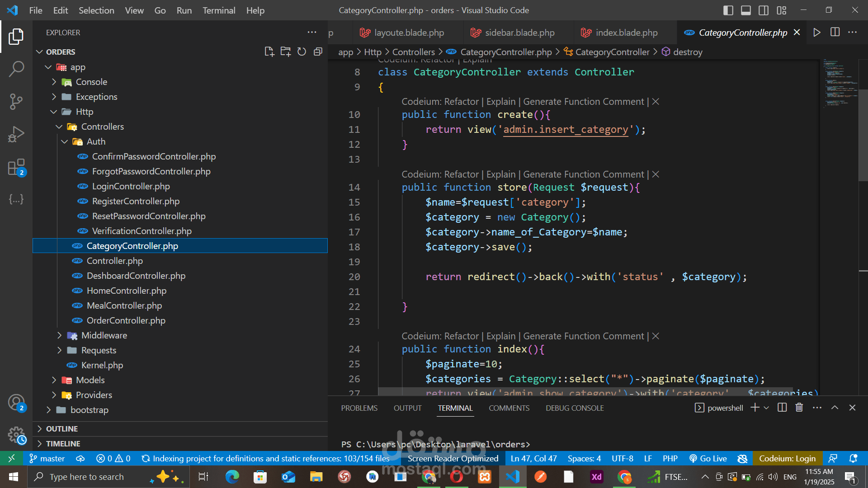Expand the OUTLINE section
The width and height of the screenshot is (868, 488).
click(62, 428)
